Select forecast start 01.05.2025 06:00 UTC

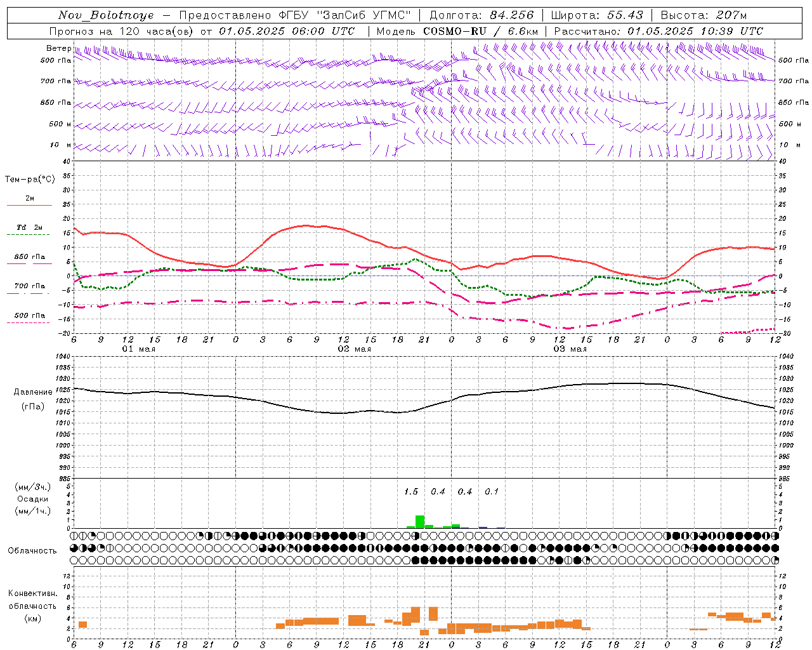tap(287, 31)
